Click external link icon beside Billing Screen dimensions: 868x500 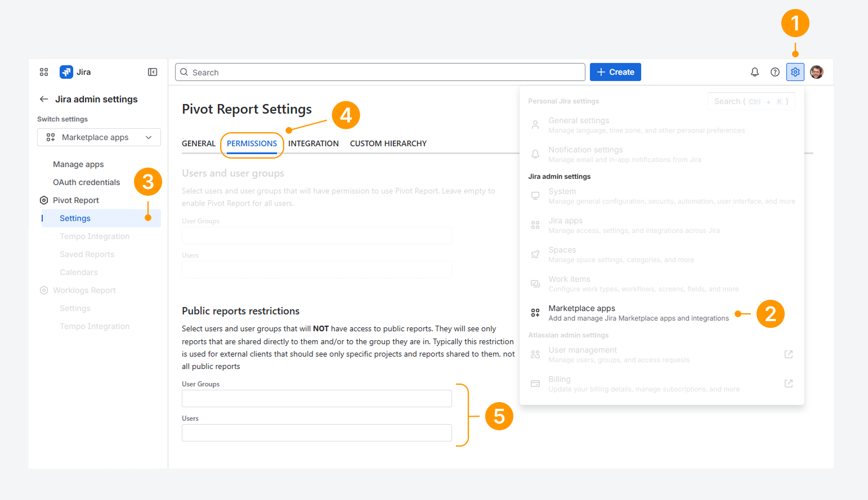[789, 384]
